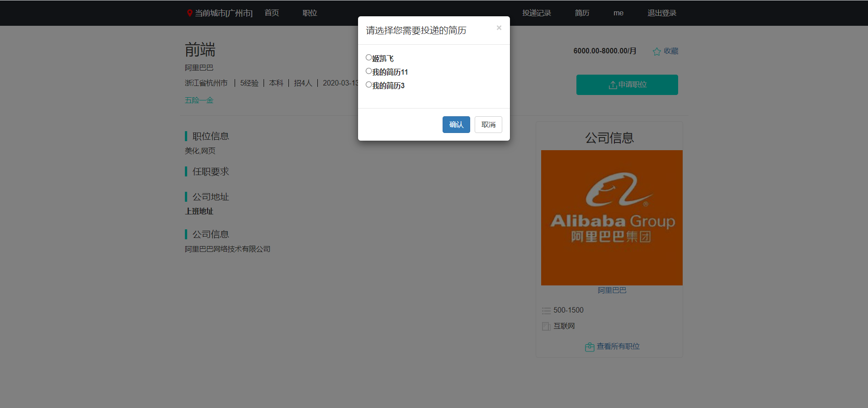Viewport: 868px width, 408px height.
Task: Click the 当前城市[广州市] city selector
Action: tap(223, 13)
